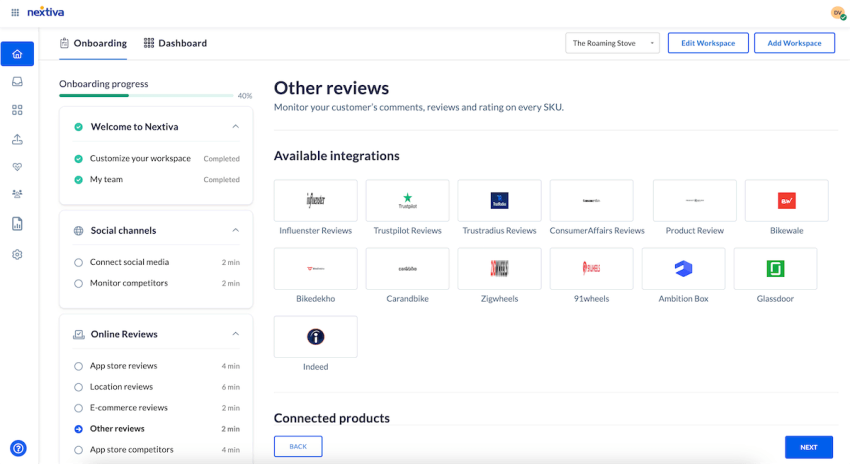Click the NEXT button
The height and width of the screenshot is (464, 850).
[x=809, y=447]
